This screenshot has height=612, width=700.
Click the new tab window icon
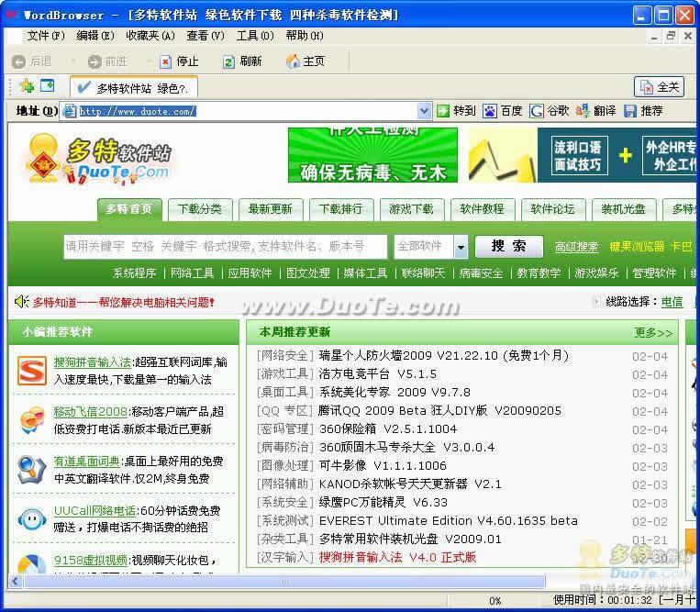[48, 85]
